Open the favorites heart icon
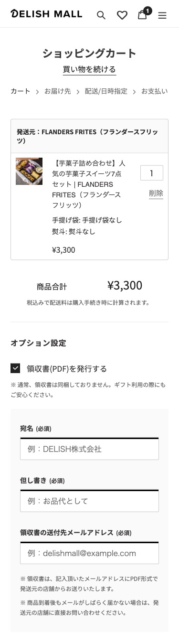Image resolution: width=179 pixels, height=644 pixels. [x=122, y=15]
